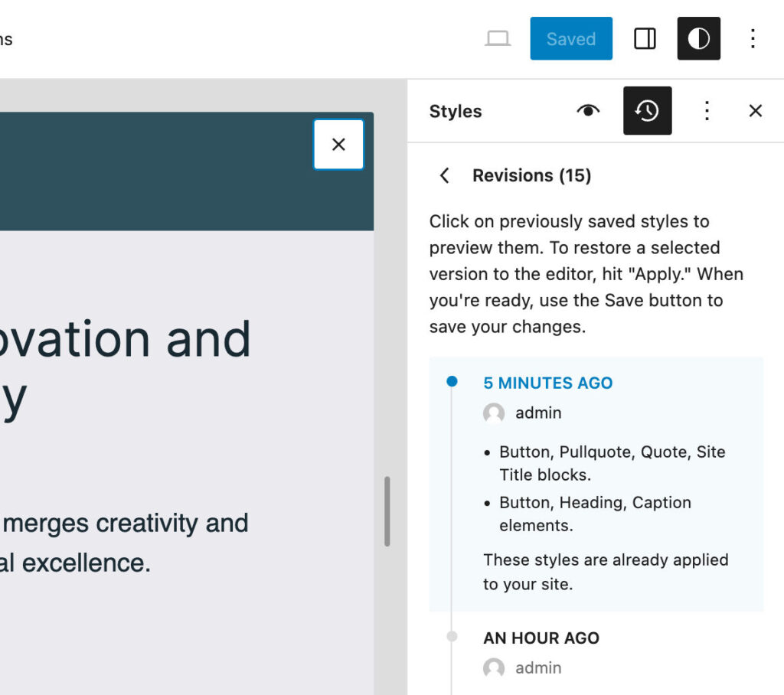The height and width of the screenshot is (695, 784).
Task: Open the editor options three-dot menu
Action: point(753,38)
